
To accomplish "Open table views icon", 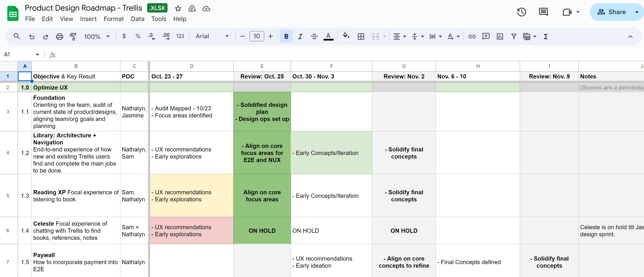I will pos(527,36).
